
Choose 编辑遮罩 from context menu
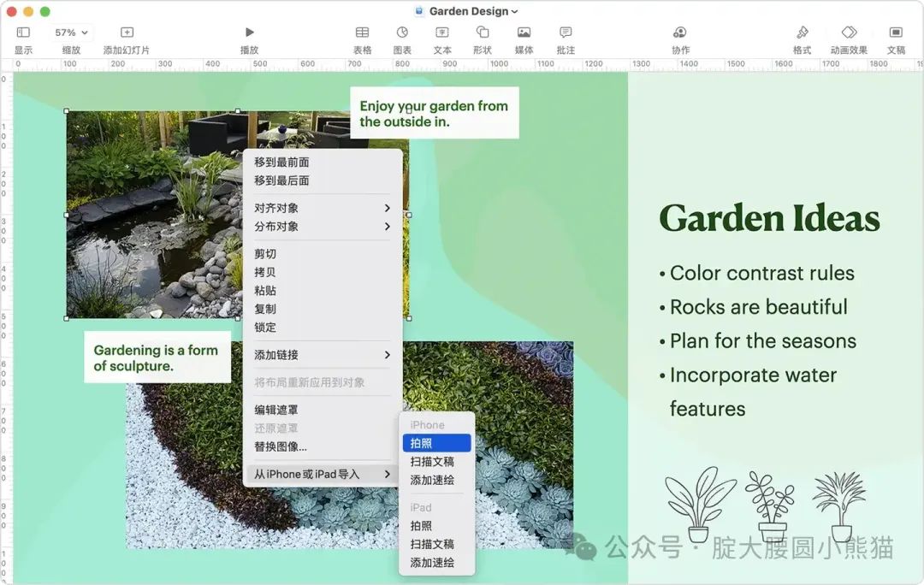point(276,410)
